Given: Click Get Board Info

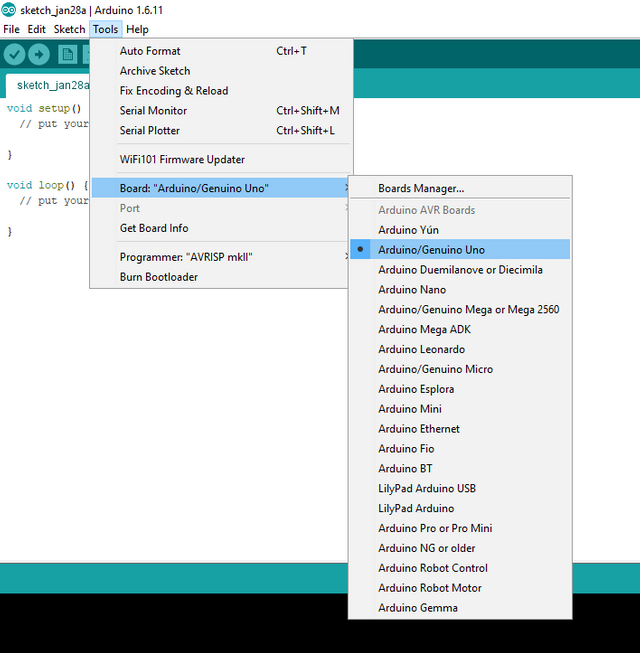Looking at the screenshot, I should pyautogui.click(x=221, y=228).
